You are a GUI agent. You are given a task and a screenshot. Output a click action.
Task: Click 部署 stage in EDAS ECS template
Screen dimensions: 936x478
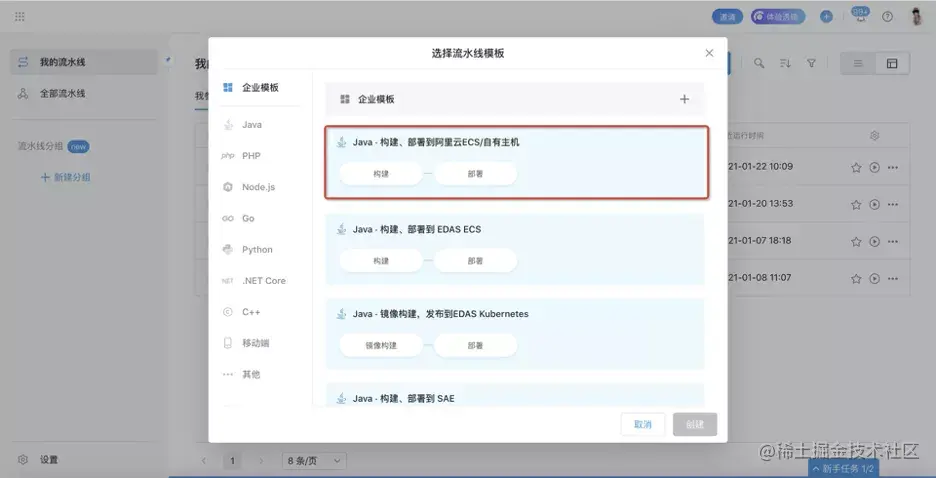(475, 261)
